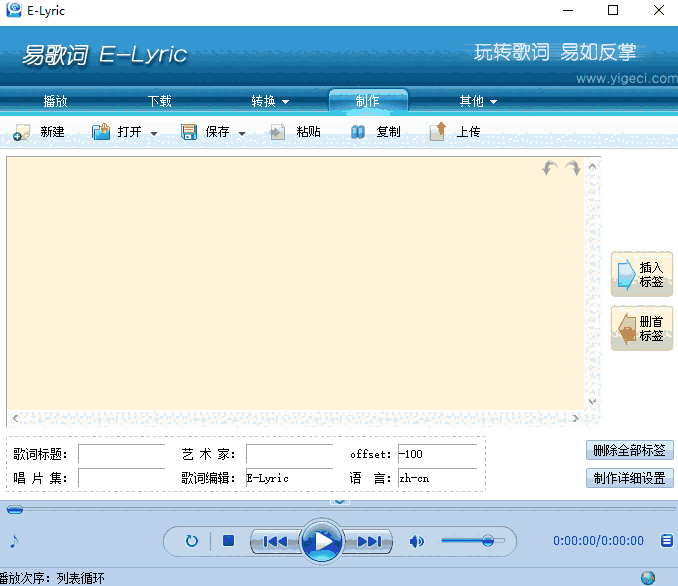
Task: Expand the 保存 dropdown arrow
Action: 242,134
